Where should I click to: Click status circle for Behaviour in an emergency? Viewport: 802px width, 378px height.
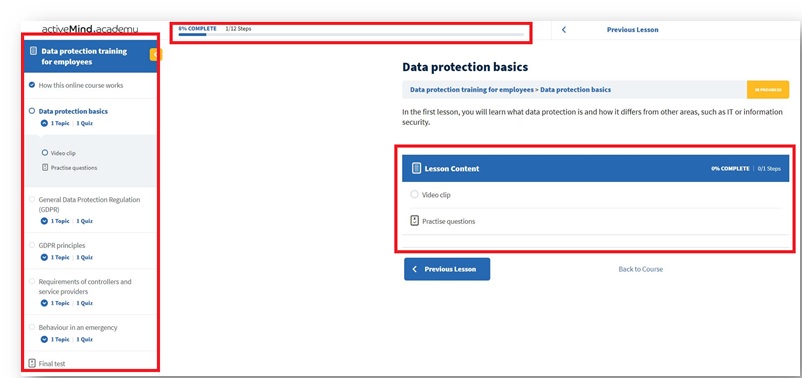pyautogui.click(x=32, y=327)
